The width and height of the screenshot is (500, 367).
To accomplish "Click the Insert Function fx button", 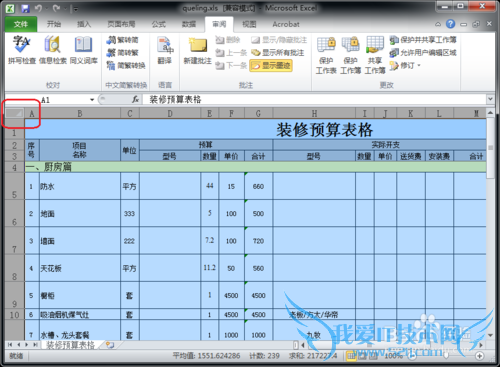I will [135, 99].
